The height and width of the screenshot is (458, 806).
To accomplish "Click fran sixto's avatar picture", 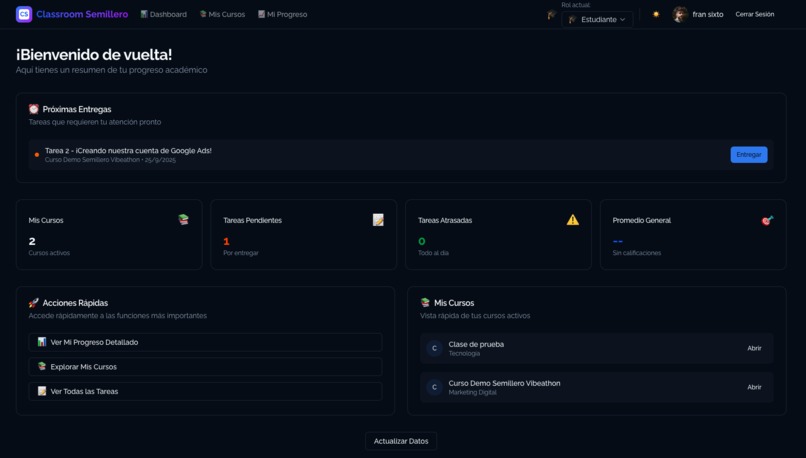I will click(x=680, y=14).
